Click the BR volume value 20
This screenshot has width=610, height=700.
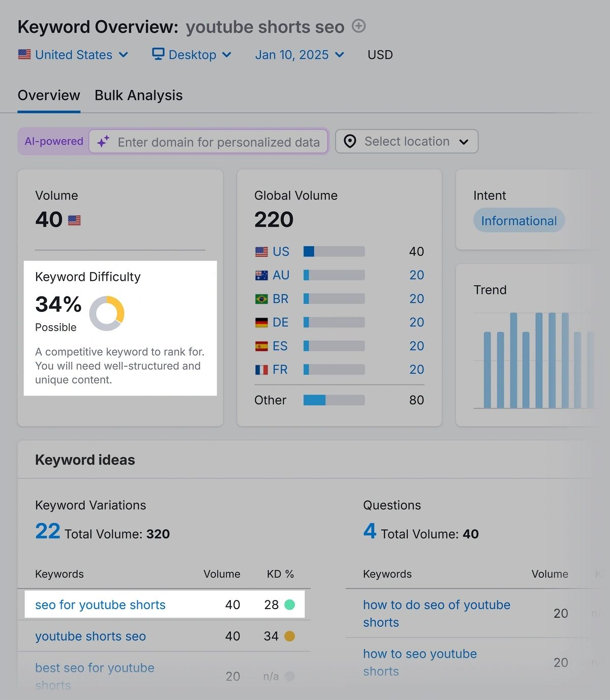pyautogui.click(x=417, y=299)
